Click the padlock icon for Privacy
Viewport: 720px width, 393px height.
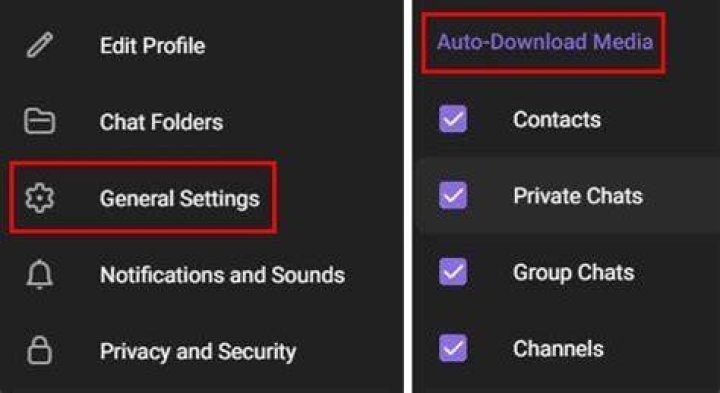tap(39, 350)
